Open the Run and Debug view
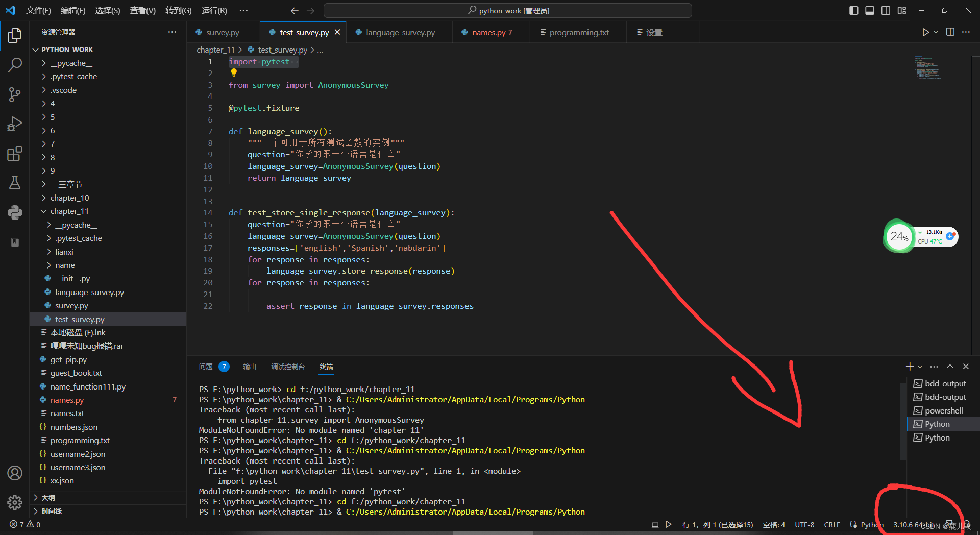This screenshot has height=535, width=980. (15, 124)
